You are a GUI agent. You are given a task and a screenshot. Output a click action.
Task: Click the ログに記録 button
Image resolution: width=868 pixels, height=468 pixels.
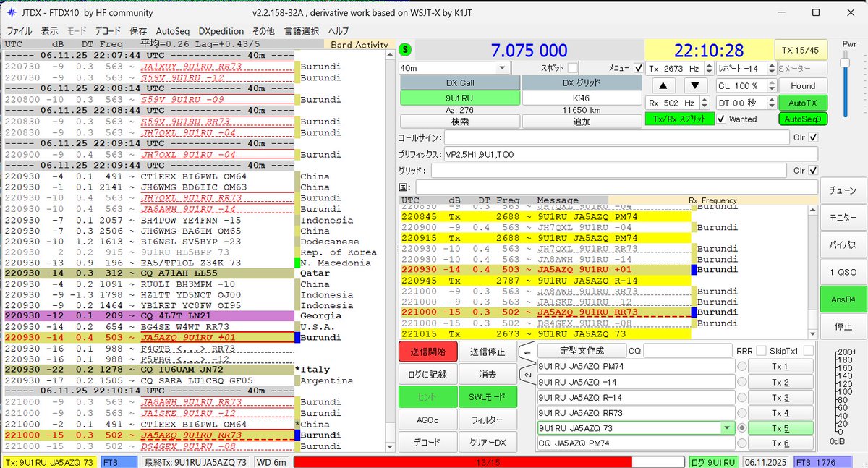[427, 375]
